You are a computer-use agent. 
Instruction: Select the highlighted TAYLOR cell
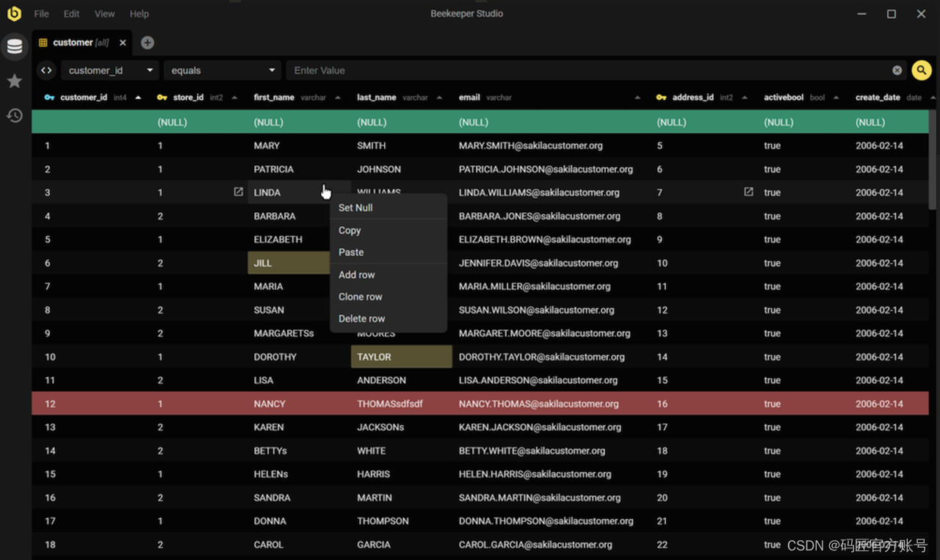(x=402, y=357)
